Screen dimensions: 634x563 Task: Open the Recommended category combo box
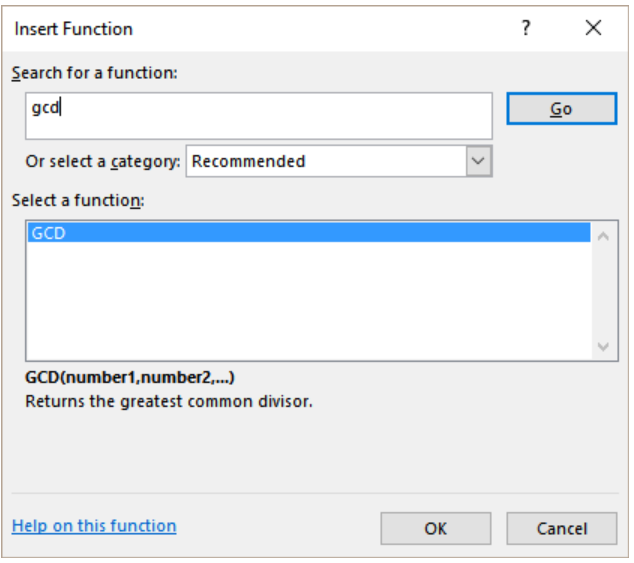[339, 161]
